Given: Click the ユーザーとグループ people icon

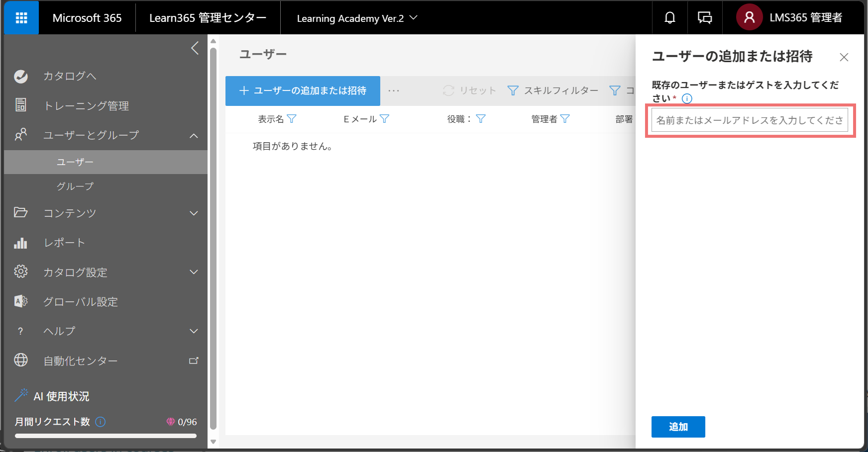Looking at the screenshot, I should pos(21,135).
